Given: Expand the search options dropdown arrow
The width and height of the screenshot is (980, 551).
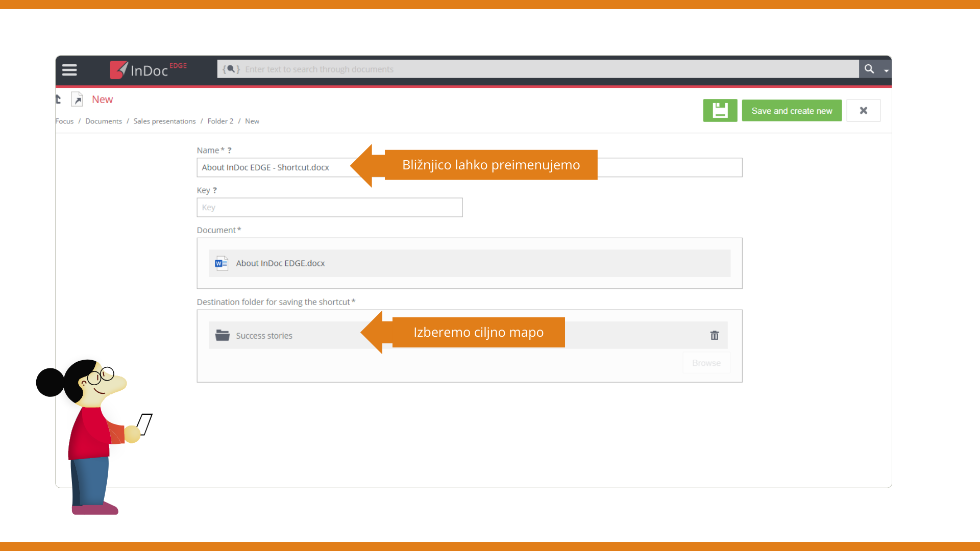Looking at the screenshot, I should pyautogui.click(x=887, y=70).
